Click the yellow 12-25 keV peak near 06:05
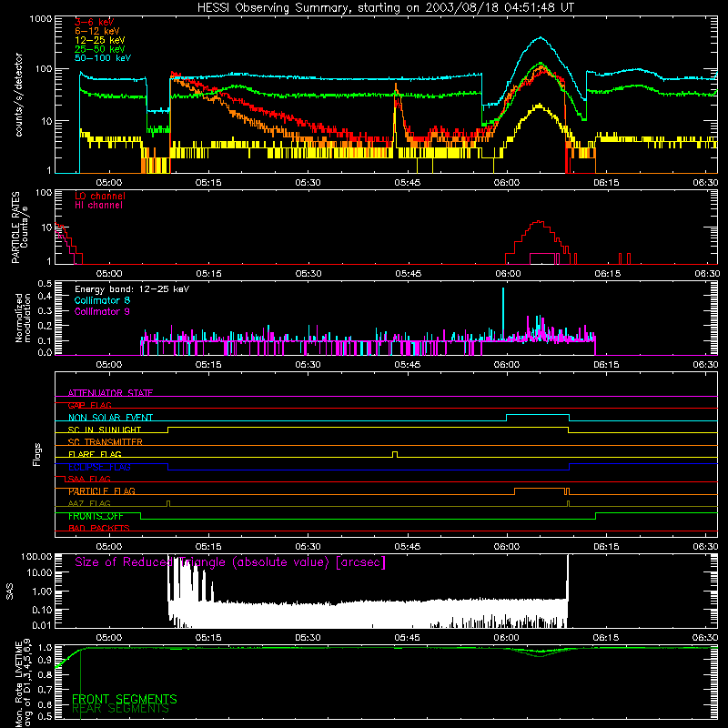 (x=539, y=106)
